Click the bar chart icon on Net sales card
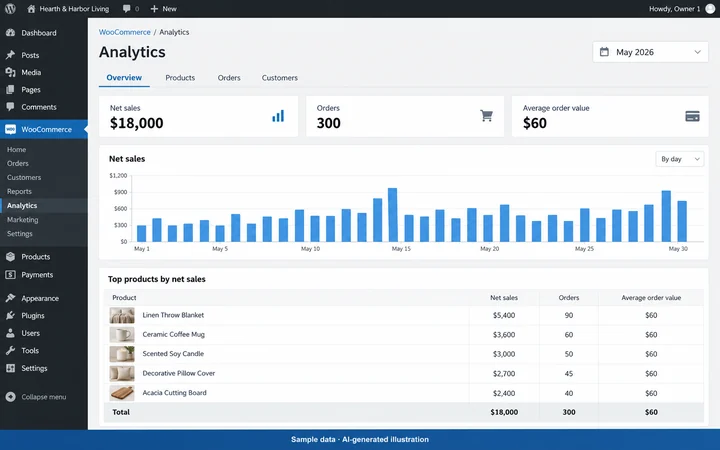The image size is (720, 450). (x=278, y=116)
